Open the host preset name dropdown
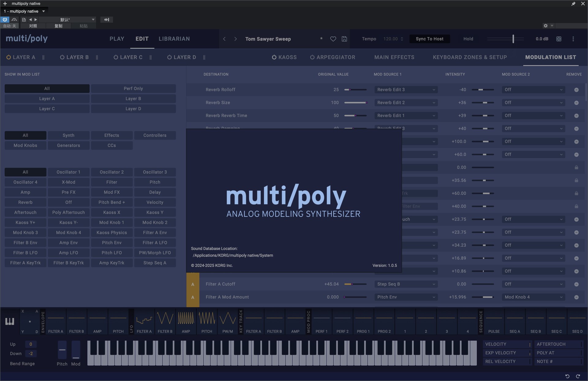This screenshot has height=381, width=588. point(67,20)
